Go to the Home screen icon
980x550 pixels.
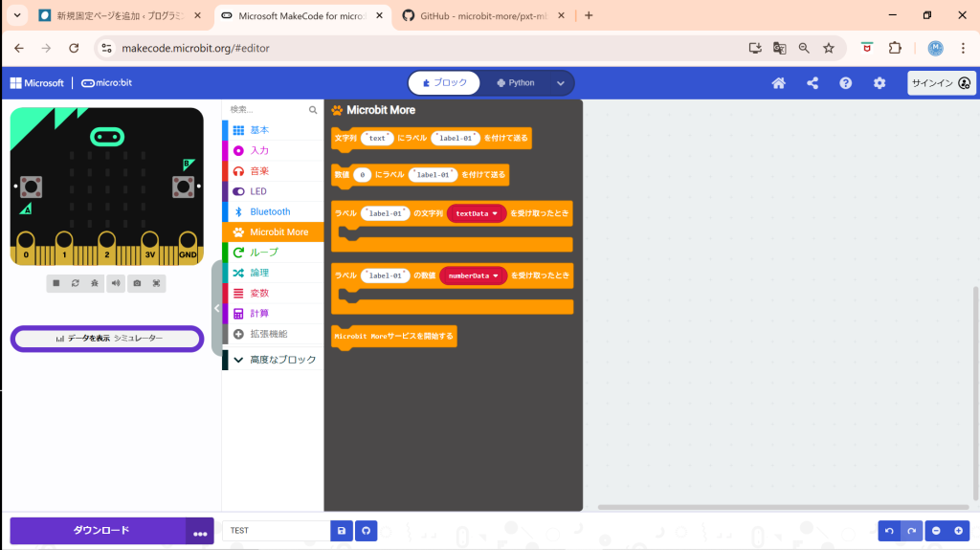(779, 83)
